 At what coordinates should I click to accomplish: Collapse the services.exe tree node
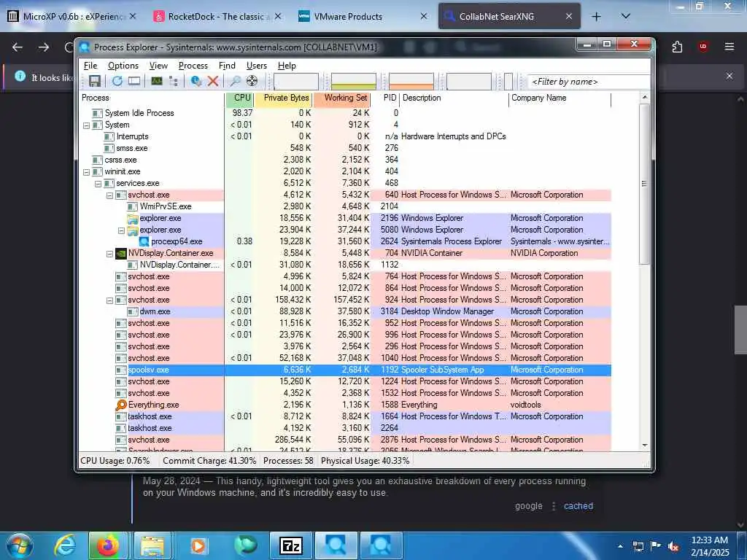point(98,183)
